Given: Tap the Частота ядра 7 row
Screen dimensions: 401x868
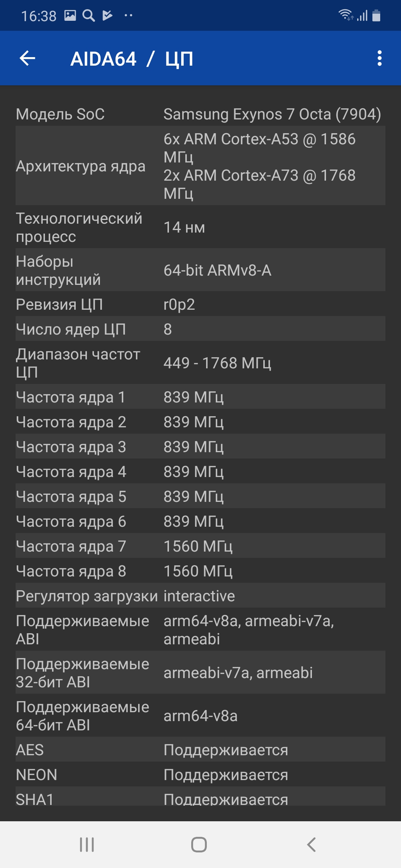Looking at the screenshot, I should point(200,546).
